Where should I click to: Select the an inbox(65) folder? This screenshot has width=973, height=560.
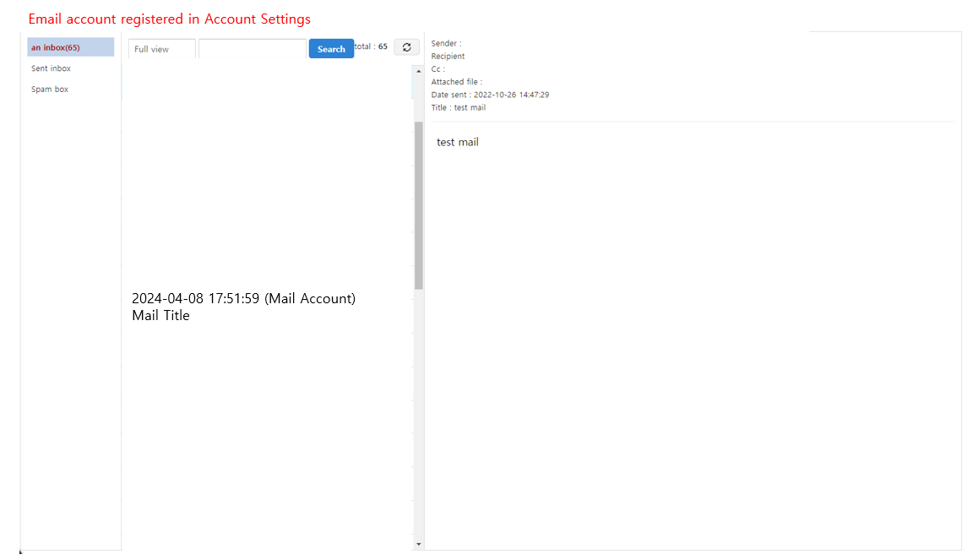[x=70, y=47]
